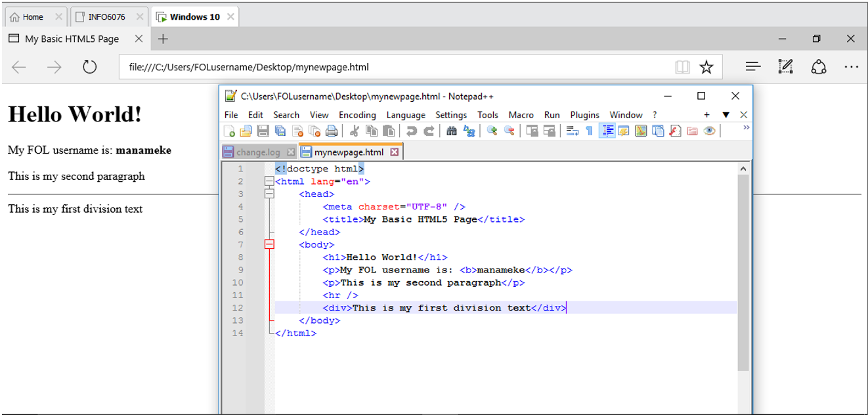
Task: Open the ? help menu in Notepad++
Action: tap(655, 115)
